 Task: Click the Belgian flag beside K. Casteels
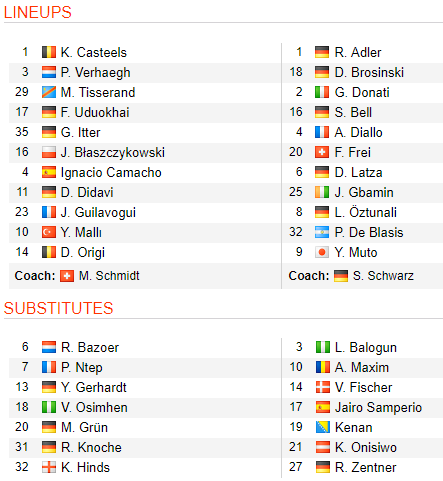(49, 52)
